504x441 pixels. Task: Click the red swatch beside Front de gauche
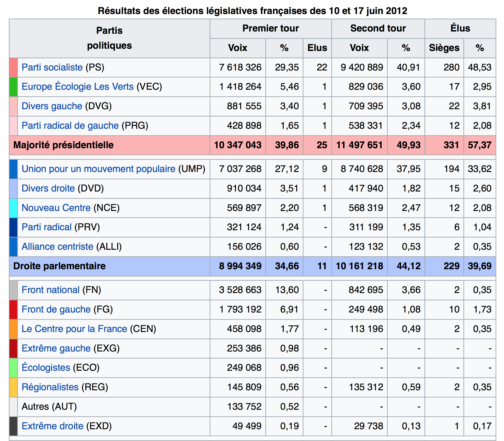pyautogui.click(x=14, y=310)
